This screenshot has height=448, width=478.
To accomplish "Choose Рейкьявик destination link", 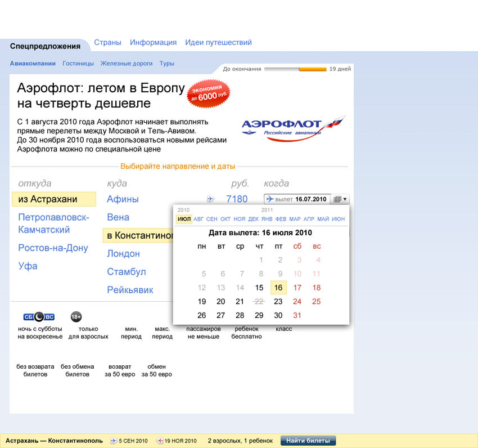I will click(130, 290).
